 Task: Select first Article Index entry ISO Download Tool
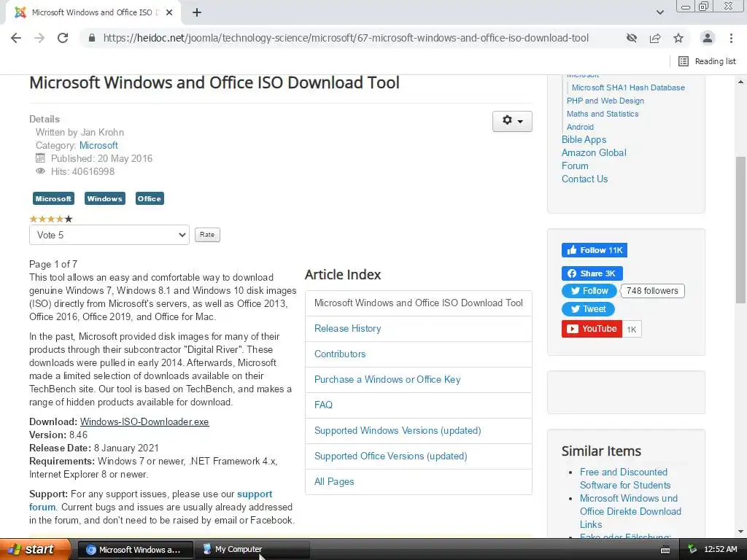418,303
